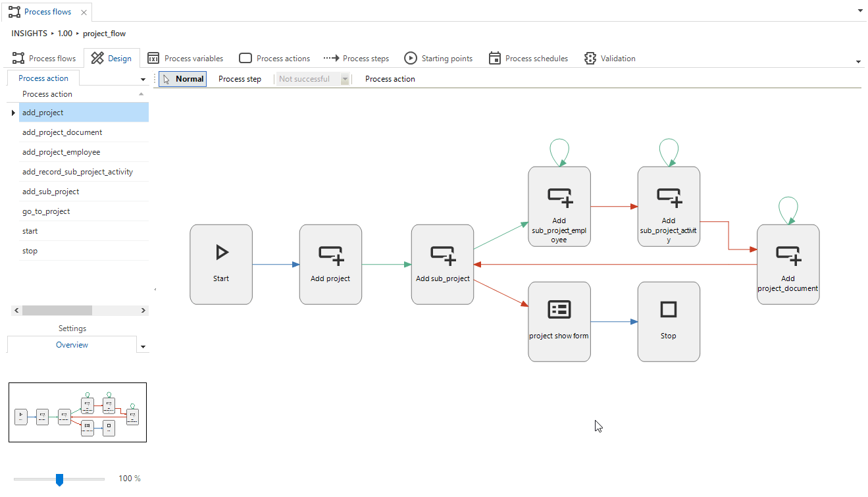Select the add_sub_project row

tap(84, 192)
